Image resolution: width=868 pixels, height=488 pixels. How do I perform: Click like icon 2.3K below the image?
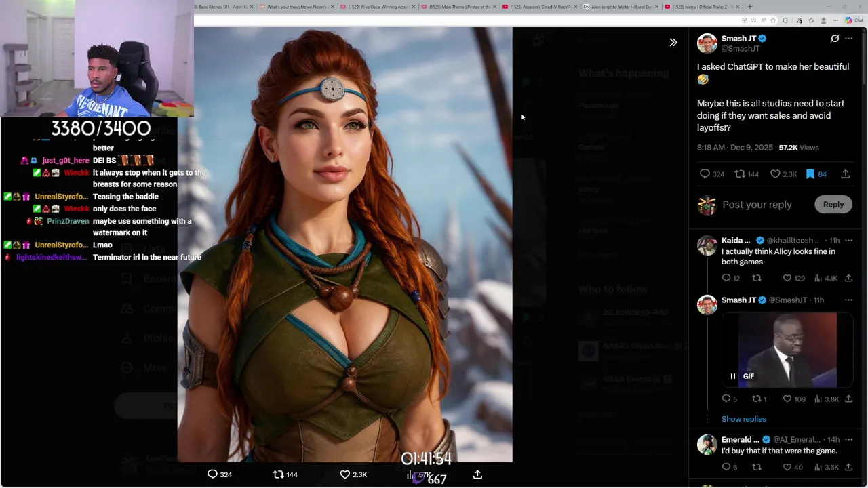tap(353, 474)
